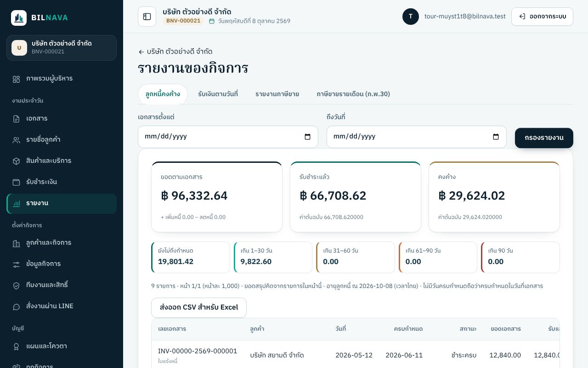Click the รับชำระเงิน wallet icon

(x=17, y=182)
